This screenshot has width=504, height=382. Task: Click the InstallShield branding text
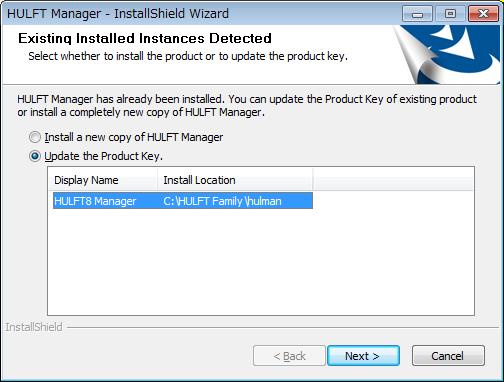(x=34, y=327)
